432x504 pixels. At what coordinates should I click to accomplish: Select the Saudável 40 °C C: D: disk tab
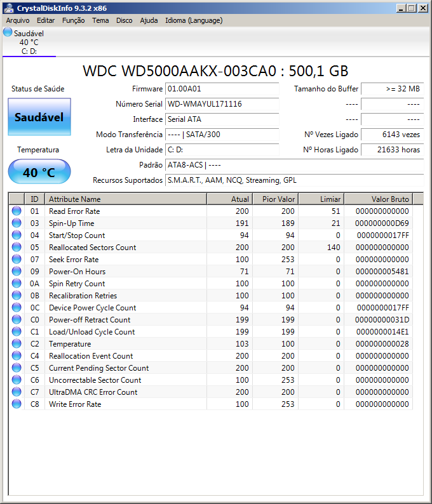coord(29,42)
